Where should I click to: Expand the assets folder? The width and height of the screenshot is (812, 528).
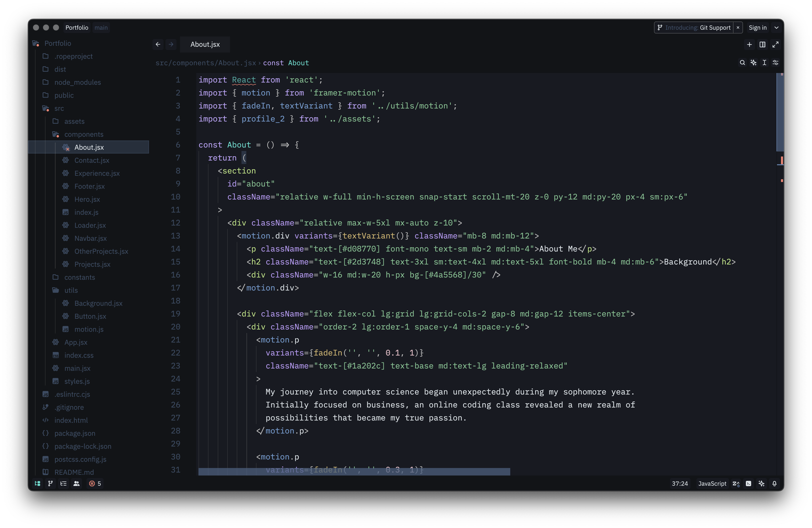click(x=89, y=121)
